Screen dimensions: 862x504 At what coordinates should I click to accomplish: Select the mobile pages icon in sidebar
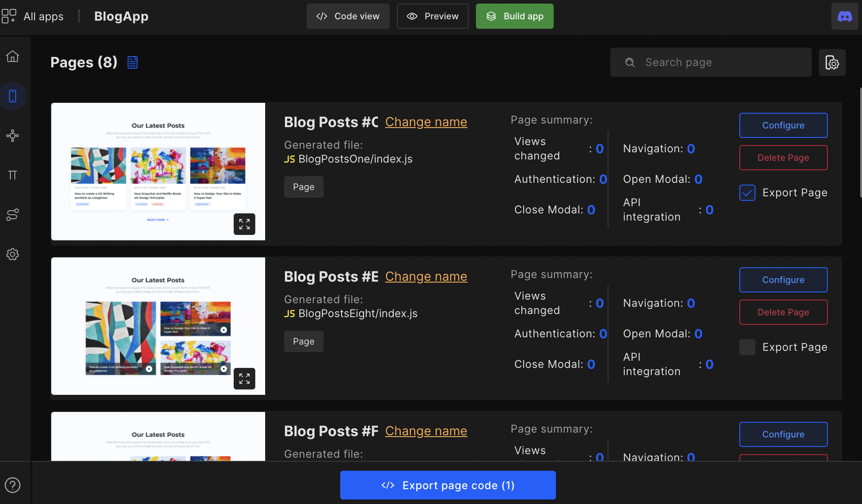pyautogui.click(x=13, y=96)
